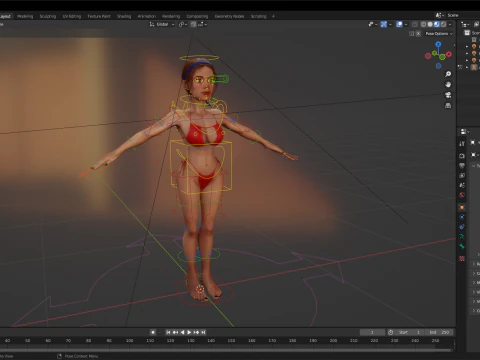Open the Bone properties tab

tap(462, 247)
